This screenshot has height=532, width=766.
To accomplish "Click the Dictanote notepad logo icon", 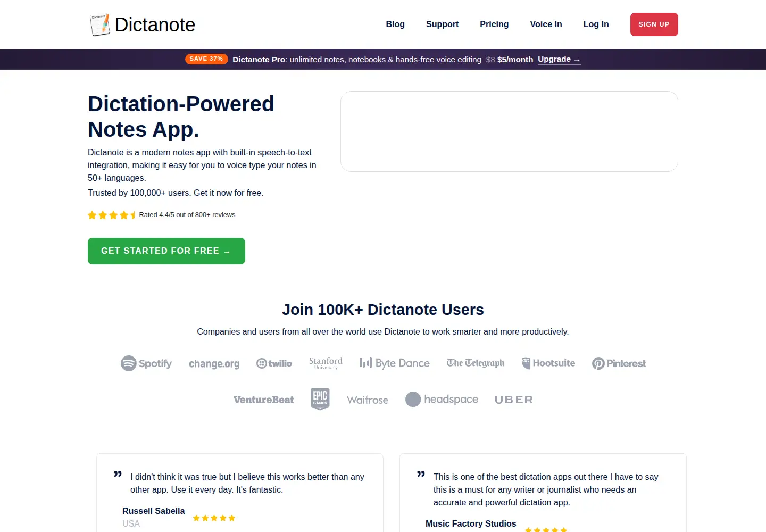I will click(x=99, y=24).
